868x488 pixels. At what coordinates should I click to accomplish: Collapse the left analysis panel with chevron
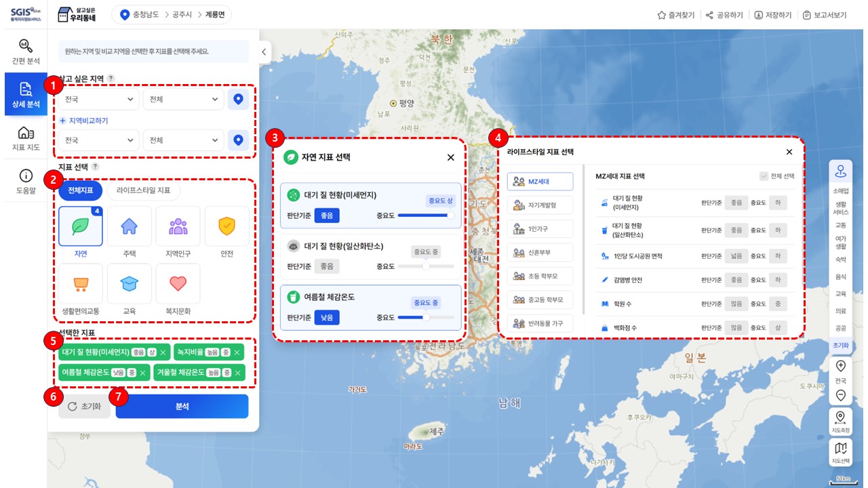264,51
